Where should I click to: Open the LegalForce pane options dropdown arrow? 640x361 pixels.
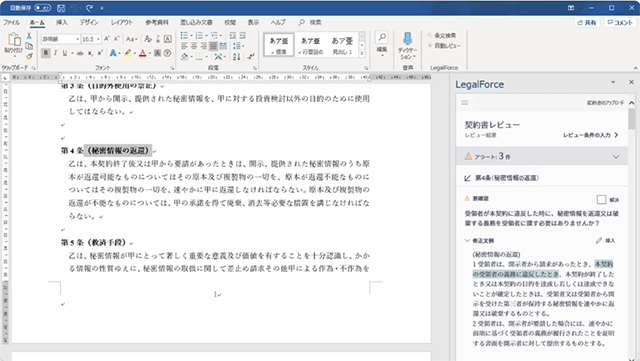pyautogui.click(x=613, y=82)
